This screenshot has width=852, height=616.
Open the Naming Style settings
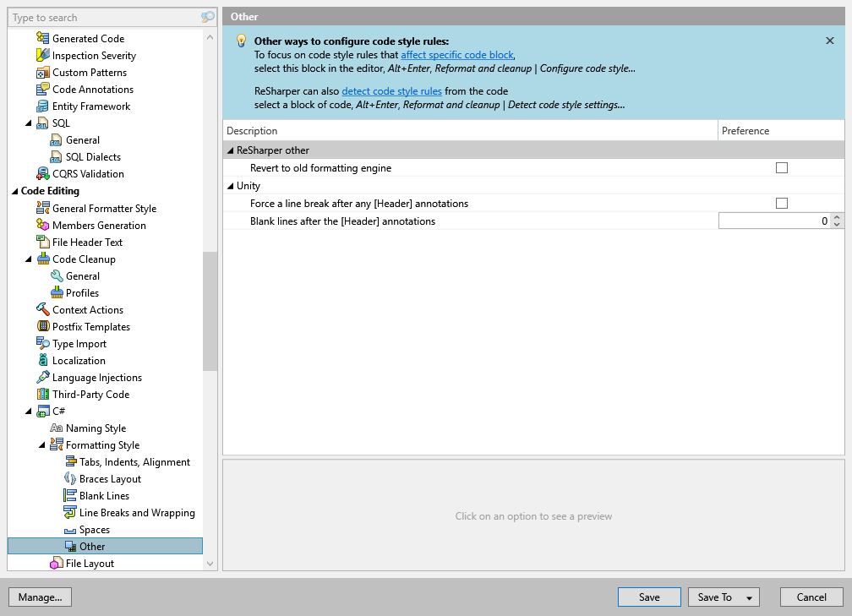tap(96, 428)
